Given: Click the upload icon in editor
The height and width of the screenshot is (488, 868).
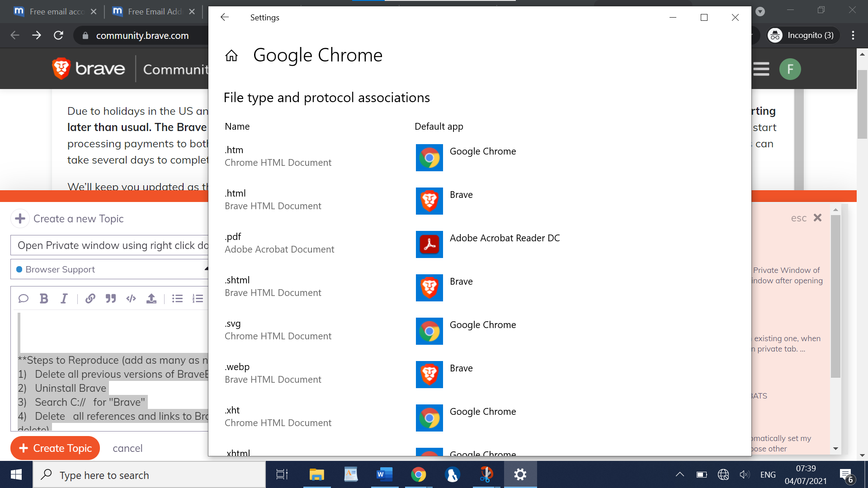Looking at the screenshot, I should coord(151,298).
